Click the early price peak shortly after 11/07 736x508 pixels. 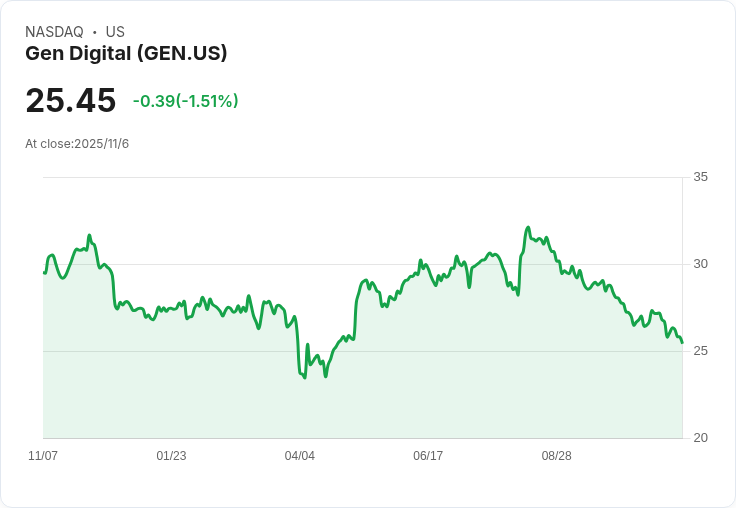89,236
